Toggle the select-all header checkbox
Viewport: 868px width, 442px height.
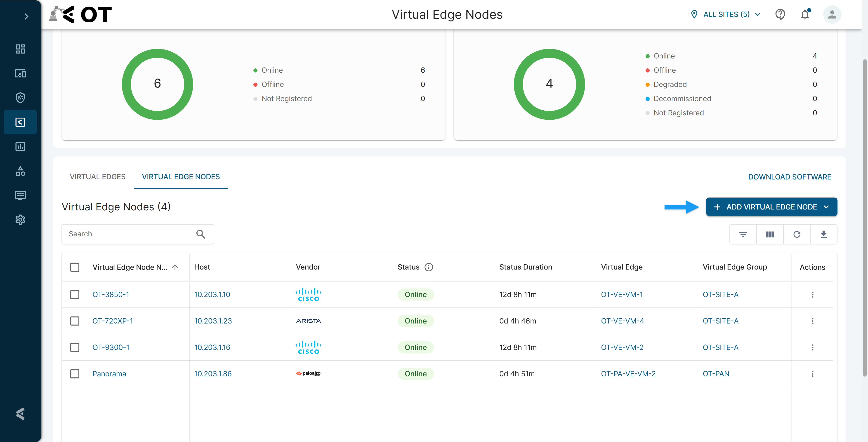(75, 267)
